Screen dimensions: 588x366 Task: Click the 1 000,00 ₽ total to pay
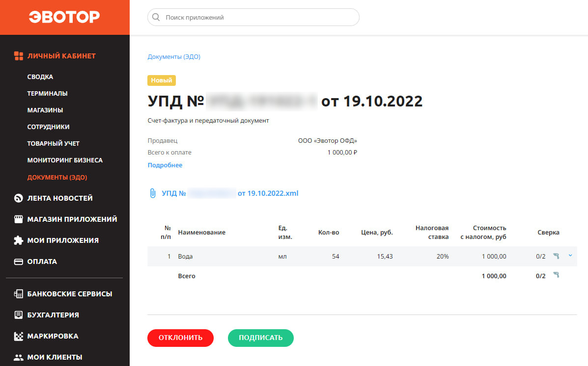pos(342,153)
